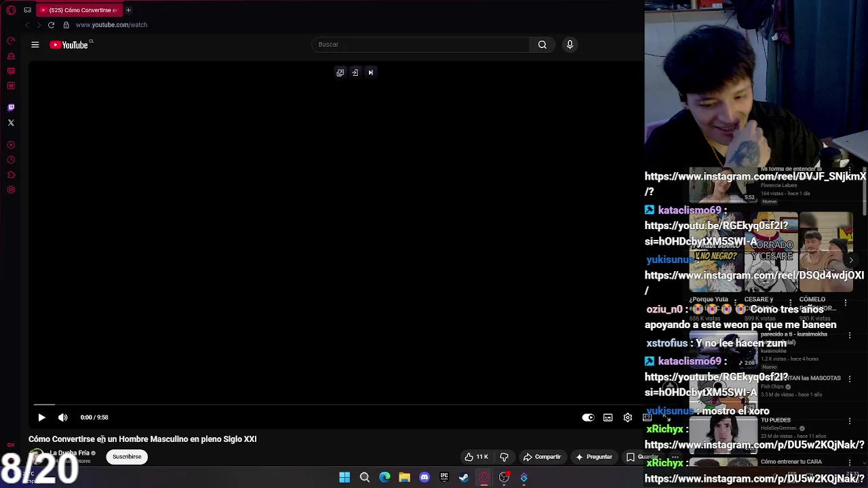Click the Preguntar button
Image resolution: width=868 pixels, height=488 pixels.
[593, 457]
